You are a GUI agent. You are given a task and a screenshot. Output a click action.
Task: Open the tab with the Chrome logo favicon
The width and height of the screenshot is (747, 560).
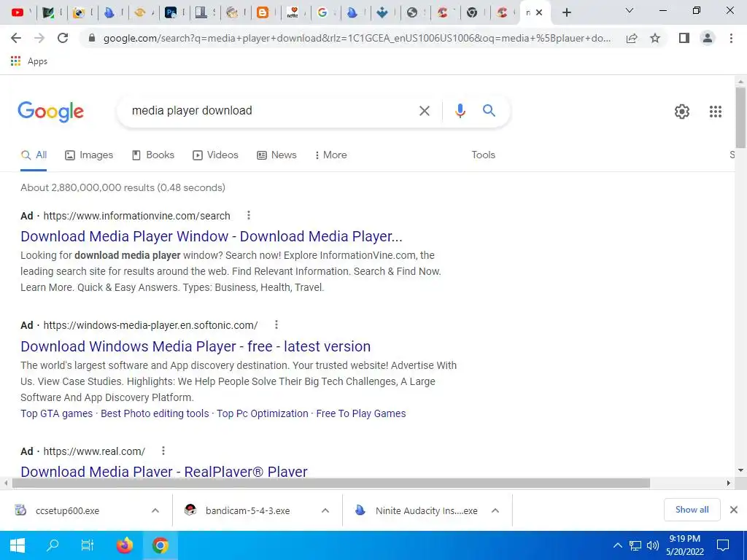point(472,12)
